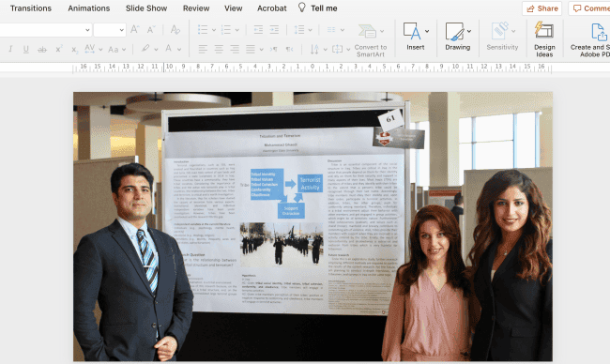This screenshot has height=364, width=610.
Task: Decrease the list indent level
Action: click(x=258, y=30)
